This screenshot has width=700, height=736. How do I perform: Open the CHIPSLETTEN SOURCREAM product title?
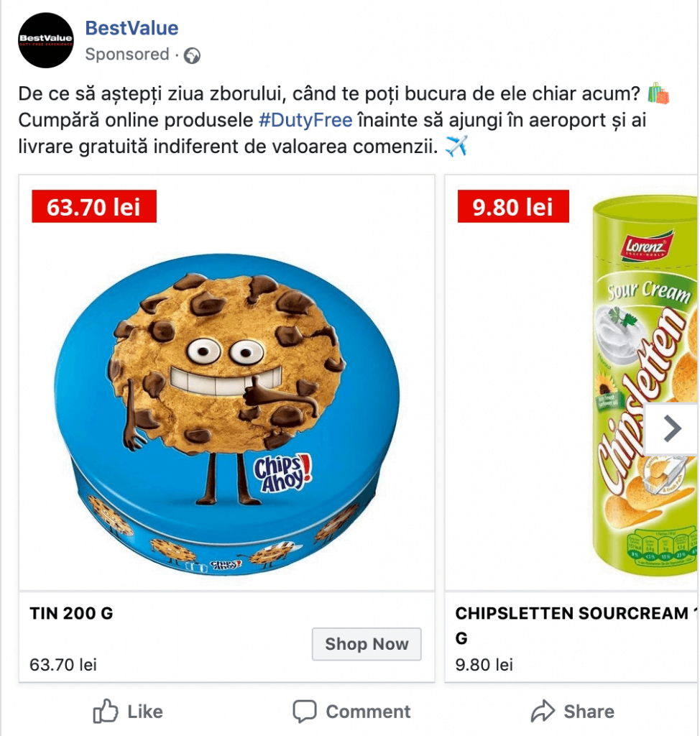tap(571, 614)
